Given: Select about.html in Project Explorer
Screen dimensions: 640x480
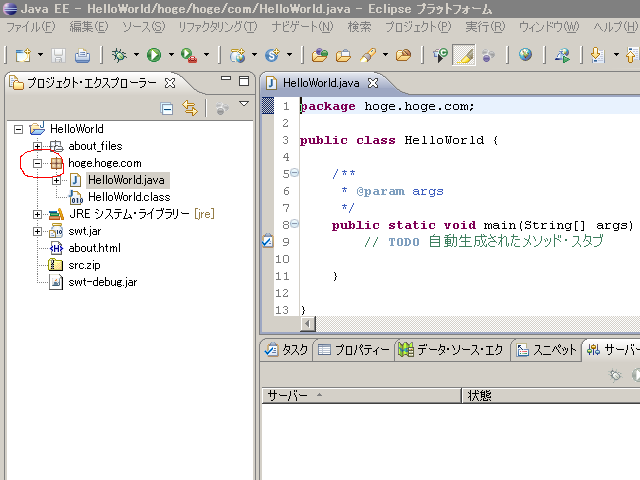Looking at the screenshot, I should [94, 248].
